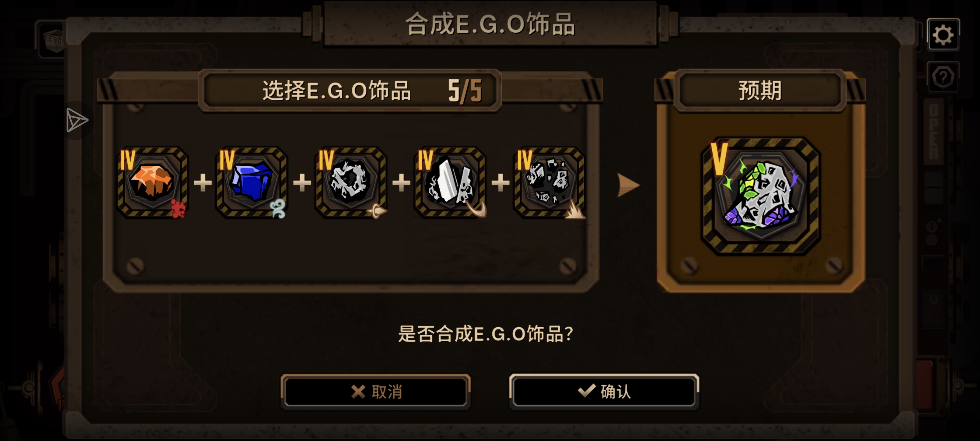Click the paper plane arrow icon
The width and height of the screenshot is (980, 441).
77,120
